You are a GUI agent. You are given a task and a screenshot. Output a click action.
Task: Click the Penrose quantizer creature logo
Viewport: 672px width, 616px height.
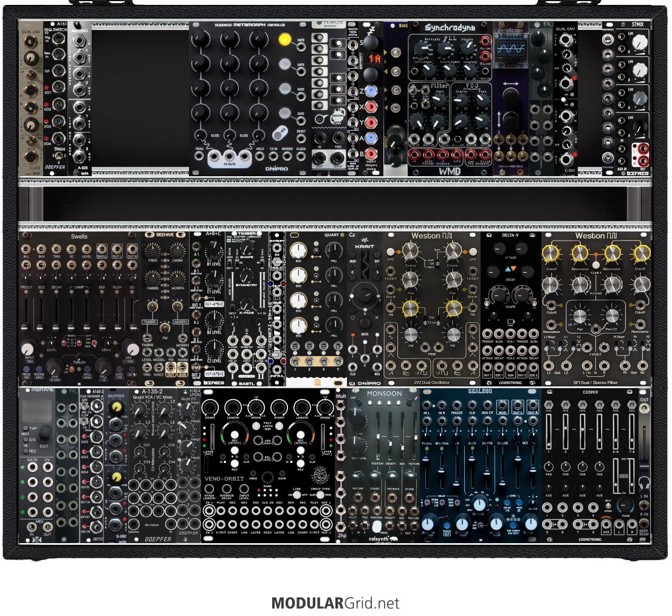337,117
